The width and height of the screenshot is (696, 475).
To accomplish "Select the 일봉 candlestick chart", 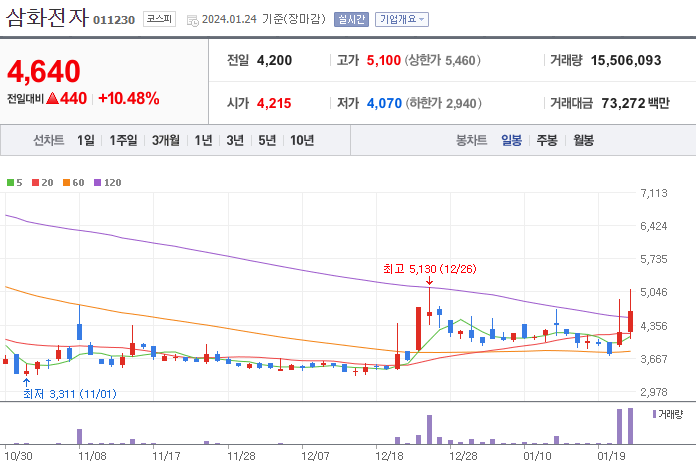I will coord(511,140).
